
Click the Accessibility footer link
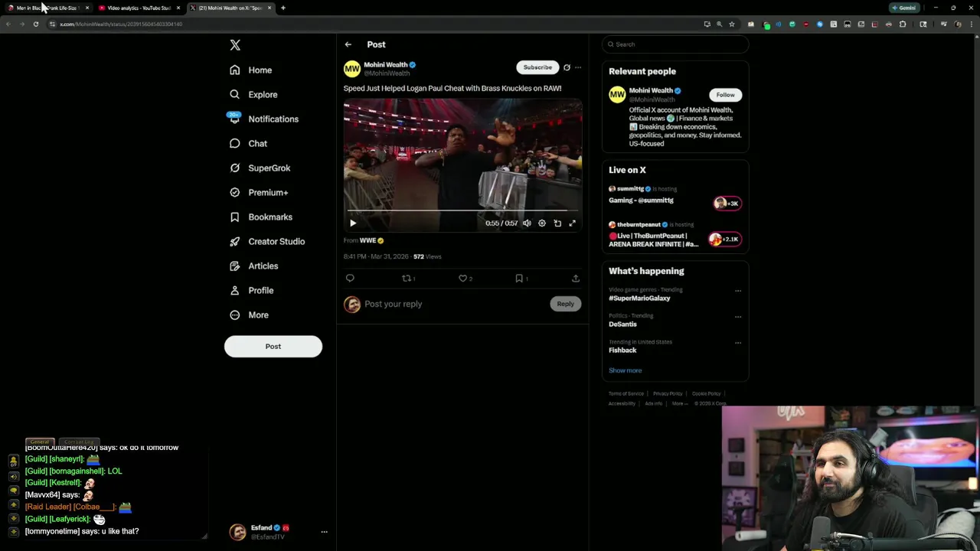tap(622, 403)
